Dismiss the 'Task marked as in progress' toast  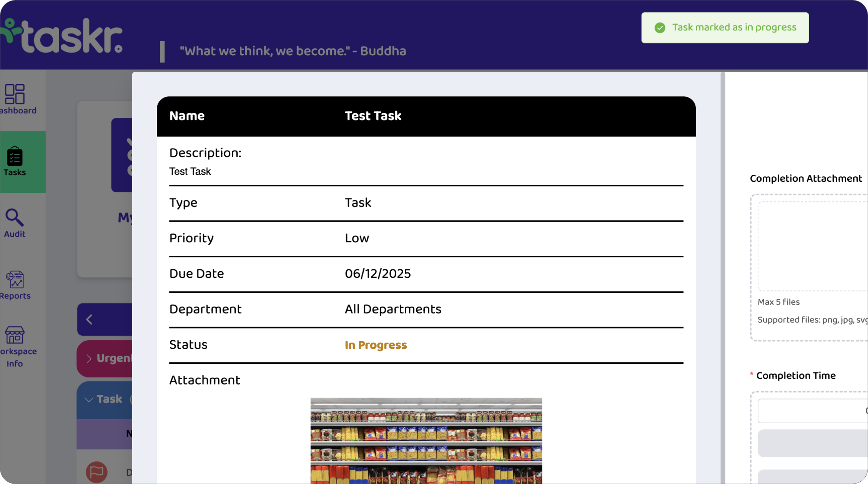pos(724,27)
